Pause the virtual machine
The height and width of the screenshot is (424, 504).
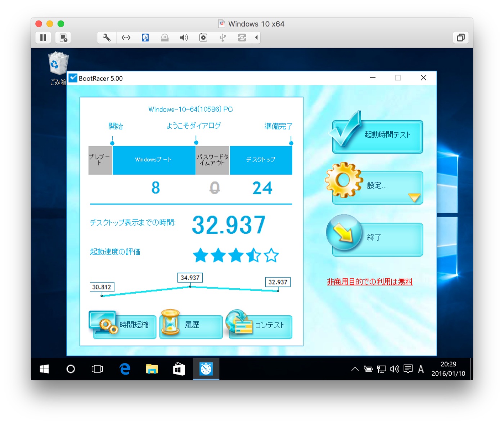(43, 37)
